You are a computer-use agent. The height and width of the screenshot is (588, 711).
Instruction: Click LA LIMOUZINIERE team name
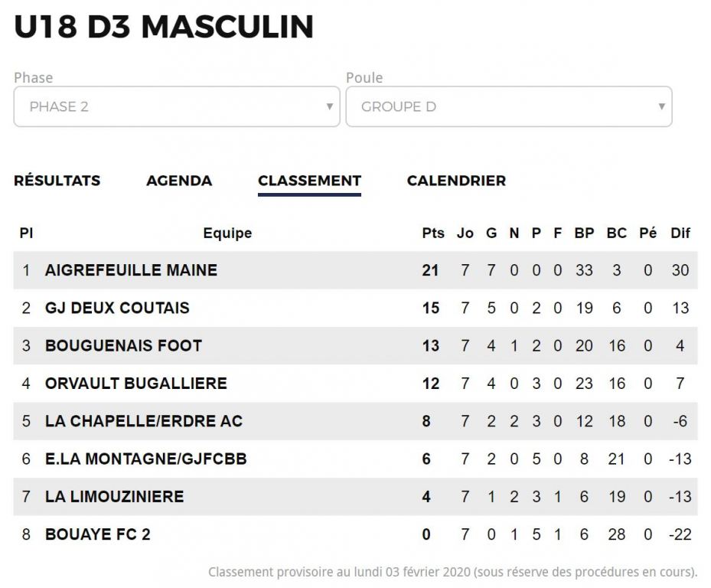pyautogui.click(x=114, y=496)
